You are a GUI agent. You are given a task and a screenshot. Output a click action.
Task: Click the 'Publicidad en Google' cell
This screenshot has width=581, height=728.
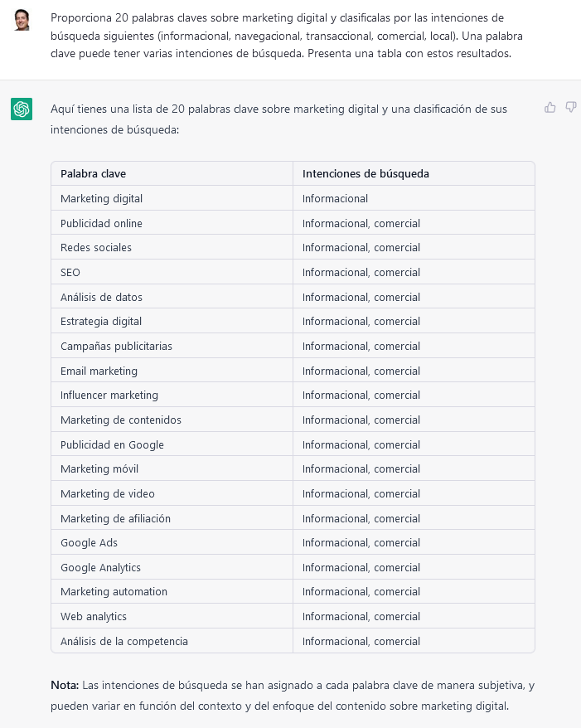[x=172, y=444]
